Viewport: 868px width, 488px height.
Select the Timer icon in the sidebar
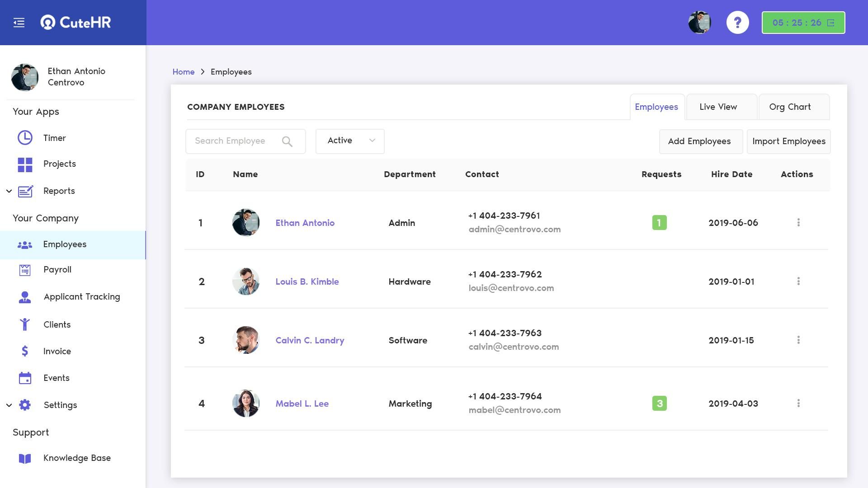[25, 138]
